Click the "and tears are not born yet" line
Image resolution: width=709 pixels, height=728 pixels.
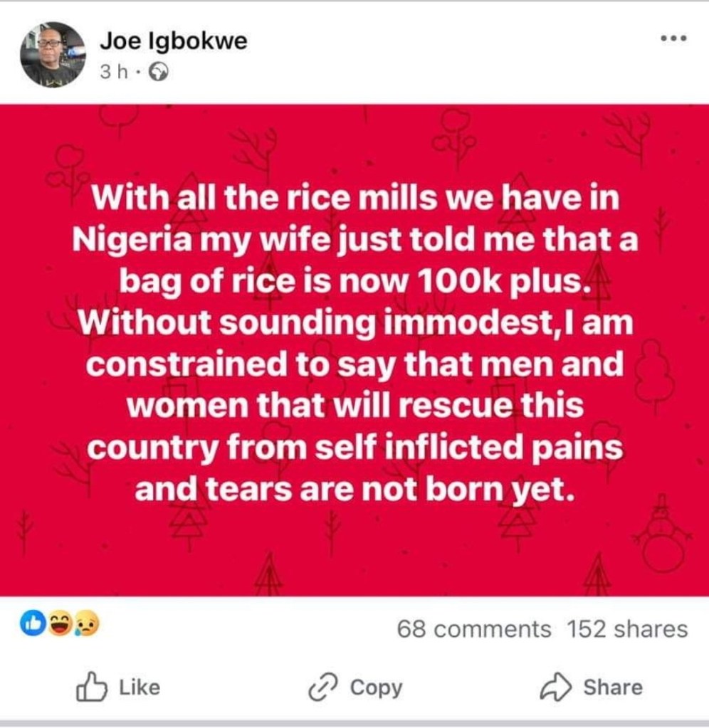point(354,490)
